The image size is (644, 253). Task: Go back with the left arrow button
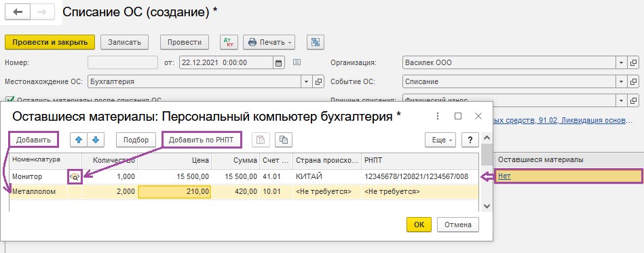click(18, 12)
